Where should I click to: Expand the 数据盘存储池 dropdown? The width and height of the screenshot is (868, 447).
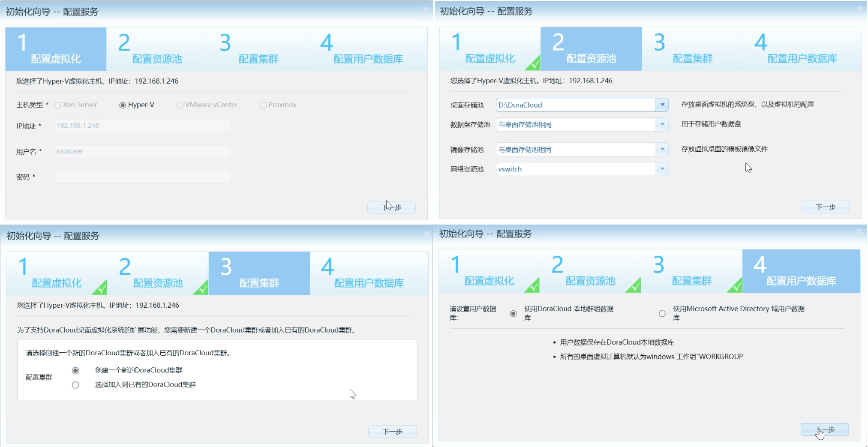(x=662, y=125)
